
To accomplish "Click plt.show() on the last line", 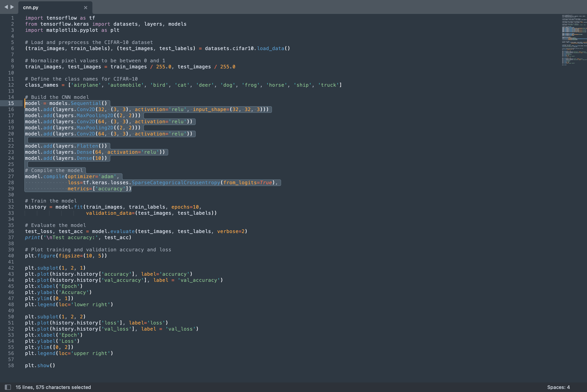I will [x=40, y=365].
